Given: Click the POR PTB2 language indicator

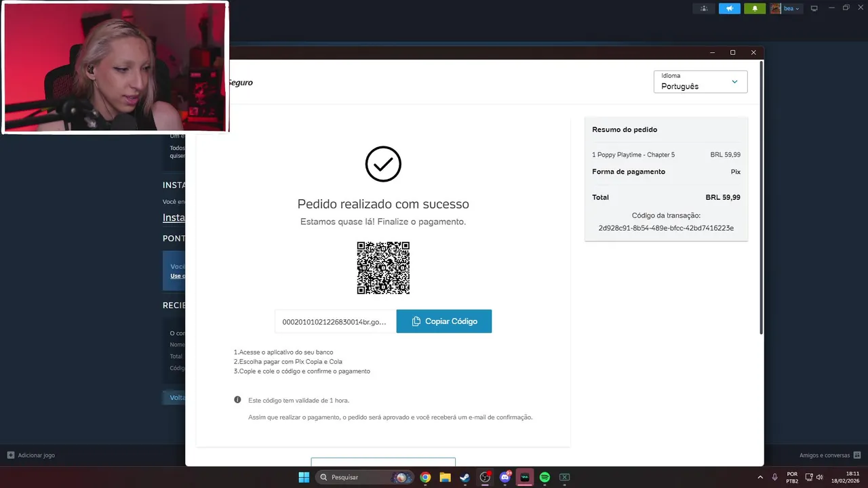Looking at the screenshot, I should point(792,477).
